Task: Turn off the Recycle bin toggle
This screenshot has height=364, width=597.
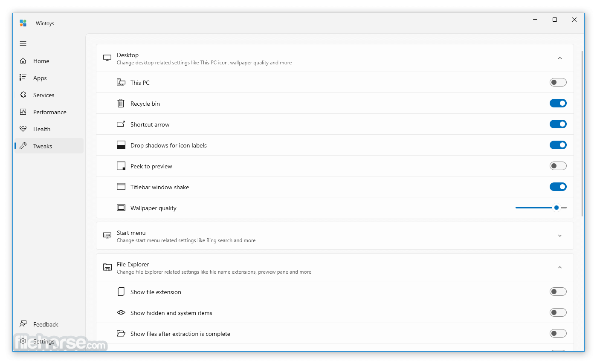Action: coord(558,103)
